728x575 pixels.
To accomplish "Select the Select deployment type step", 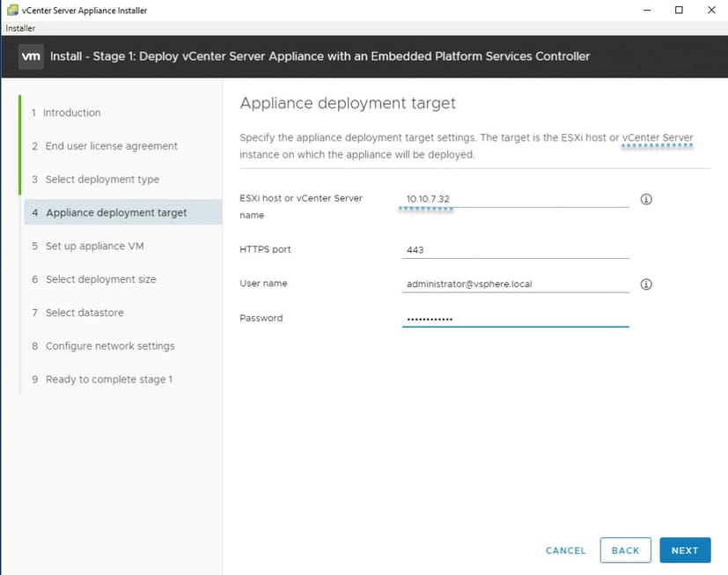I will [102, 179].
